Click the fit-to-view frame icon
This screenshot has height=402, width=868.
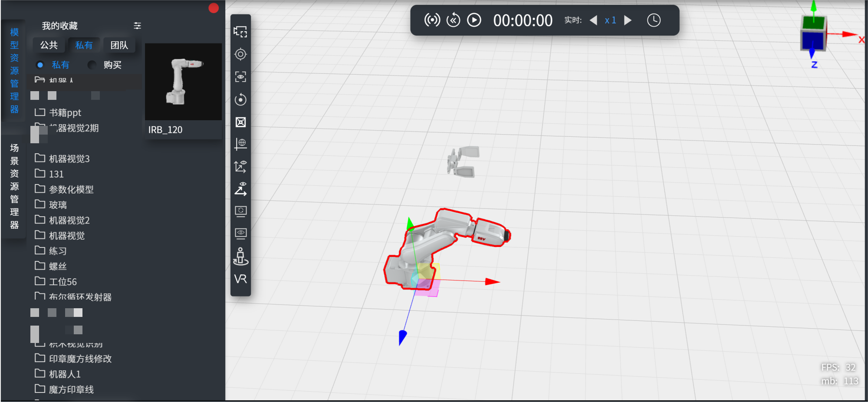coord(240,122)
